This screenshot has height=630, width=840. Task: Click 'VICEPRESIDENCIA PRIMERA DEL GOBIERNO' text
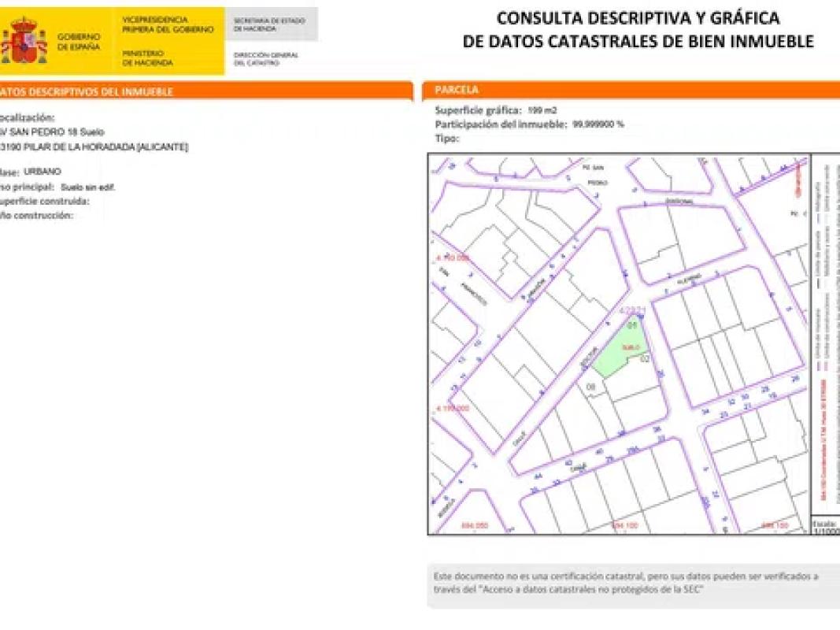point(168,24)
